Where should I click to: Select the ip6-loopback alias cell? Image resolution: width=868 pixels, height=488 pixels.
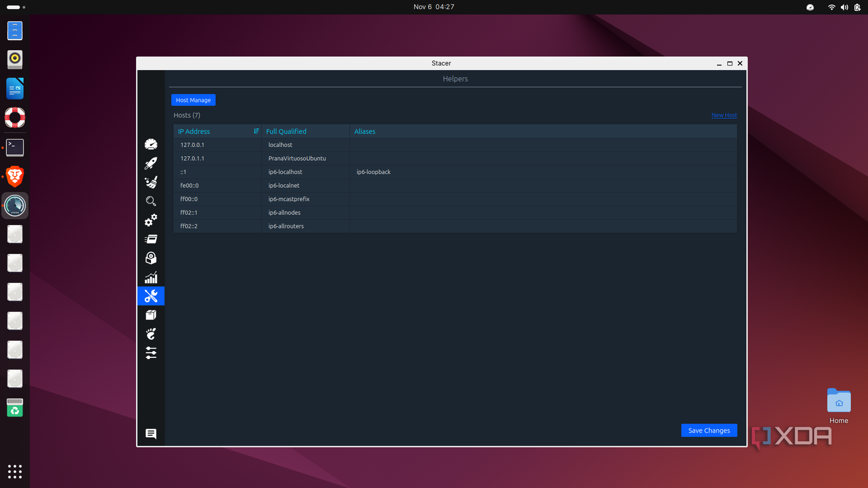(x=543, y=172)
